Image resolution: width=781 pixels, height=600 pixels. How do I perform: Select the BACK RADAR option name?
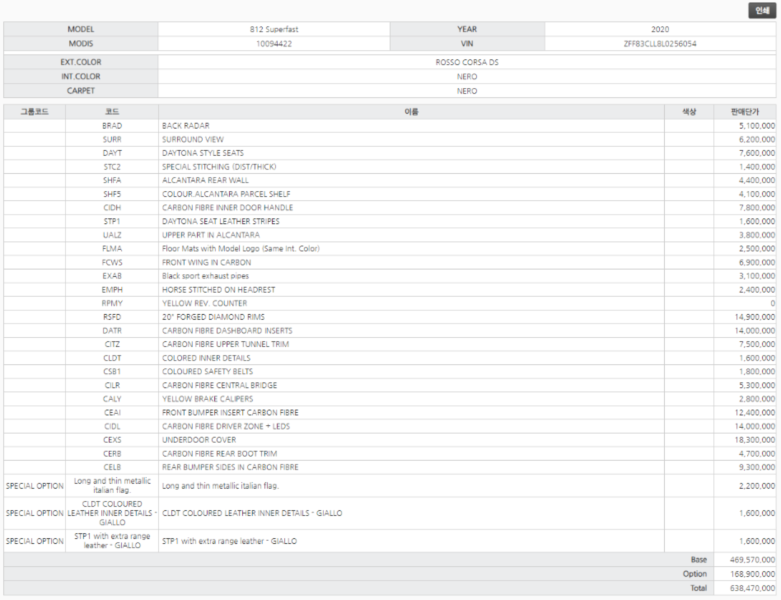[x=186, y=126]
